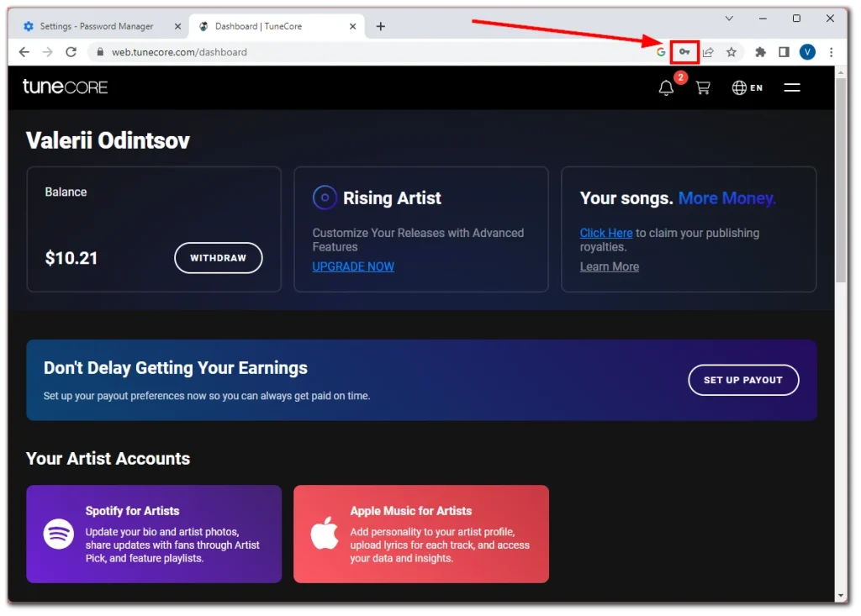Image resolution: width=861 pixels, height=616 pixels.
Task: Click the Spotify logo icon
Action: pos(59,534)
